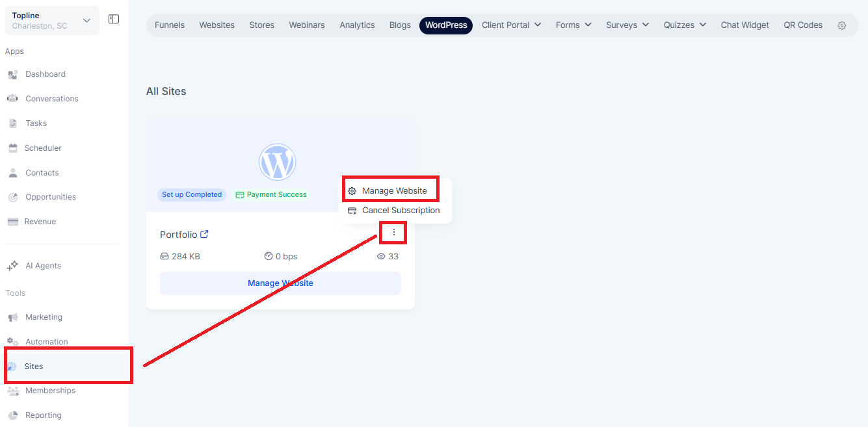Click the WordPress logo thumbnail
This screenshot has width=868, height=427.
pos(278,162)
